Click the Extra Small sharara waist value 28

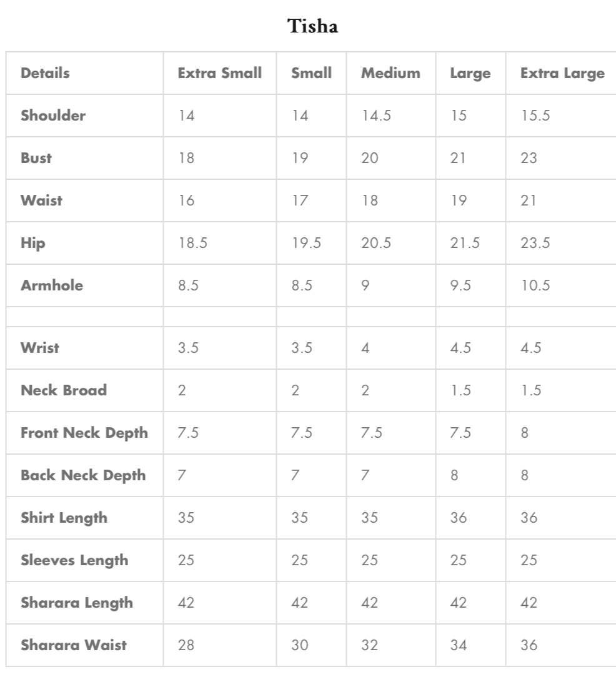[186, 645]
